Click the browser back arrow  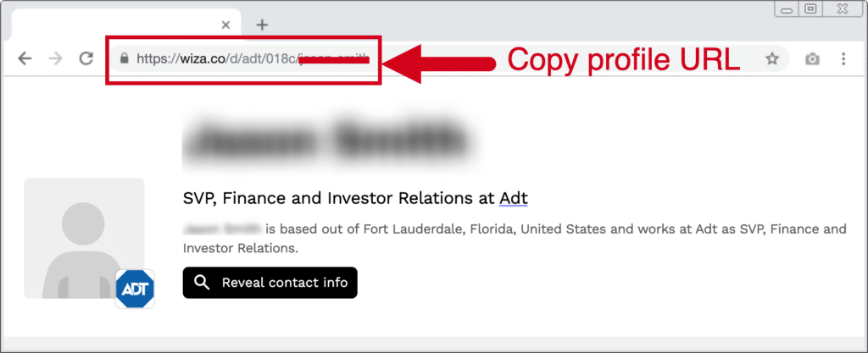click(25, 58)
